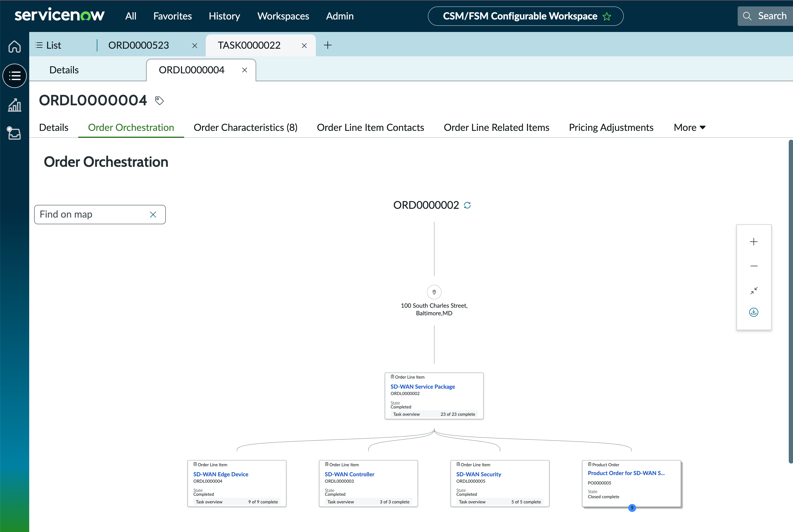Click the location pin node

(x=434, y=292)
